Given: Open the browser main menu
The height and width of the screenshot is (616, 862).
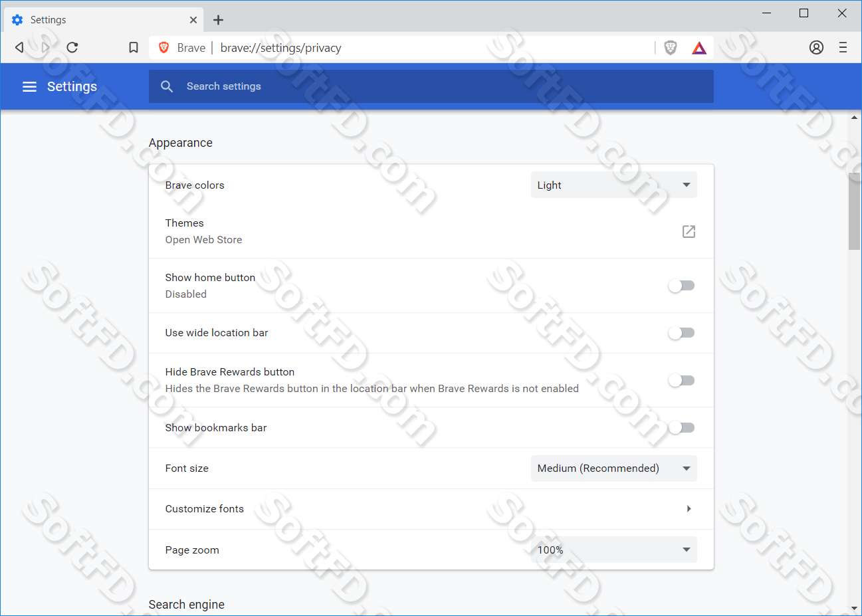Looking at the screenshot, I should coord(843,47).
